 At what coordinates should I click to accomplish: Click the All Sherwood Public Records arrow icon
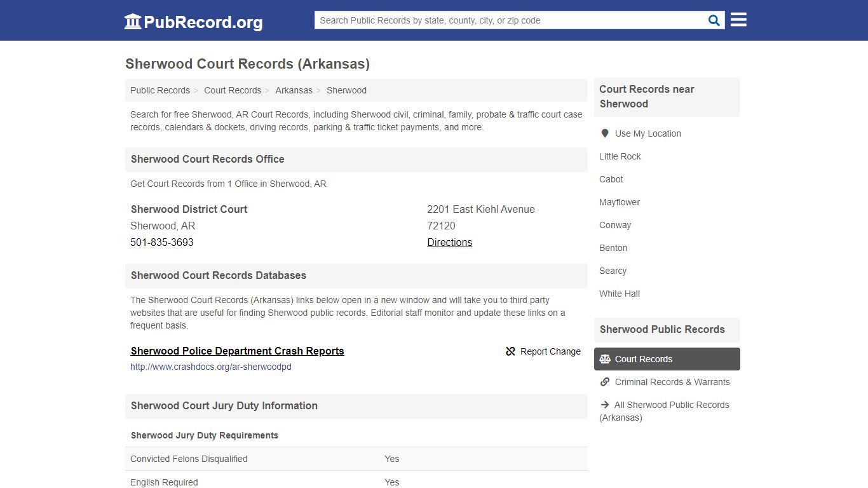(x=605, y=405)
